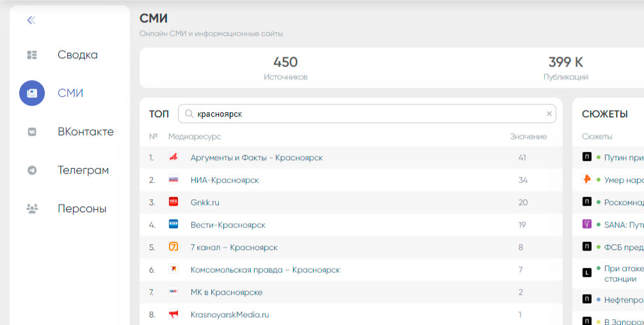Click the 7 канал orange logo icon
Image resolution: width=644 pixels, height=325 pixels.
pyautogui.click(x=173, y=247)
